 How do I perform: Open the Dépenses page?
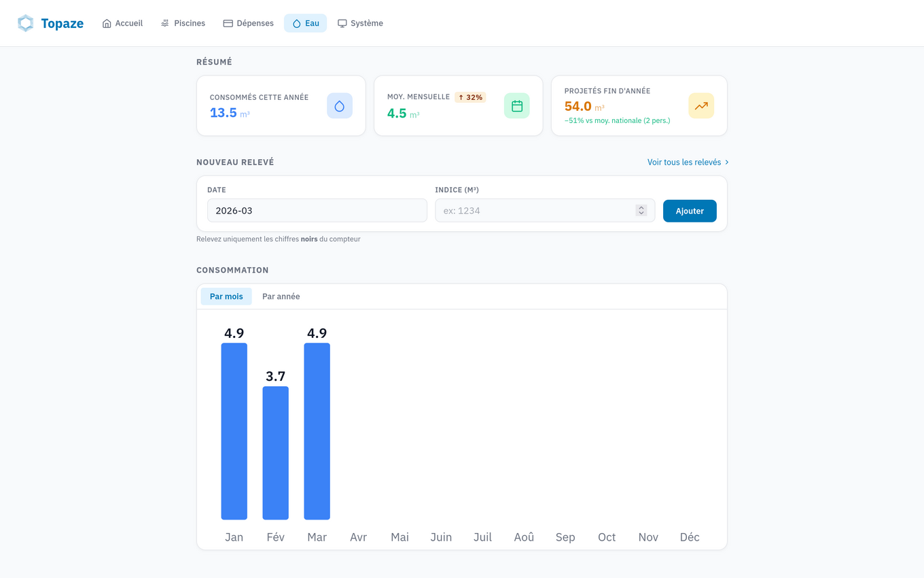[248, 23]
